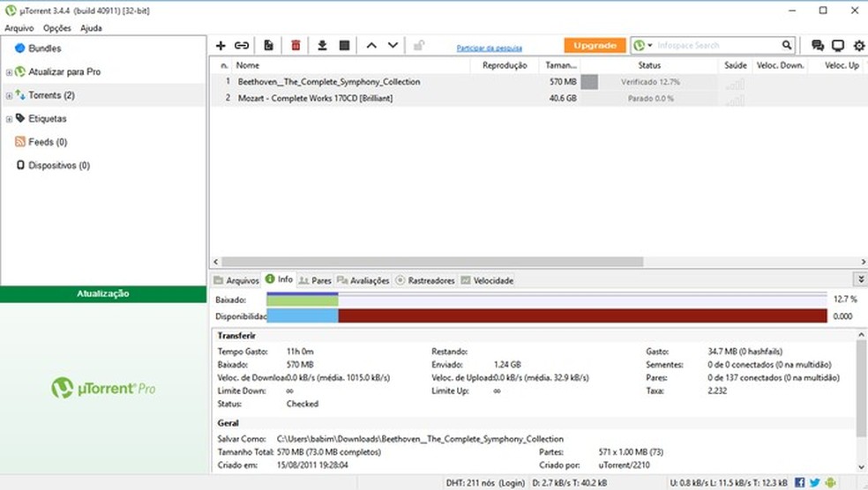The height and width of the screenshot is (490, 868).
Task: Collapse the detail pane double-chevron button
Action: point(861,279)
